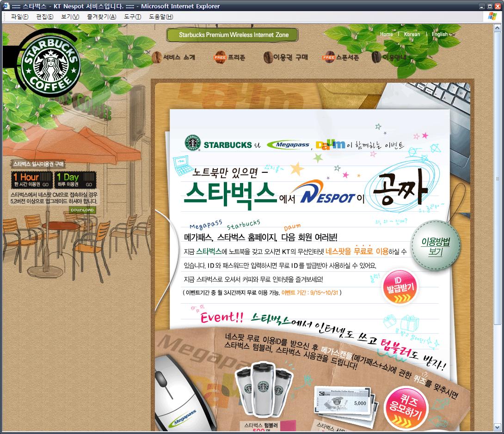Viewport: 504px width, 434px height.
Task: Click the scrollbar up arrow
Action: coord(497,28)
